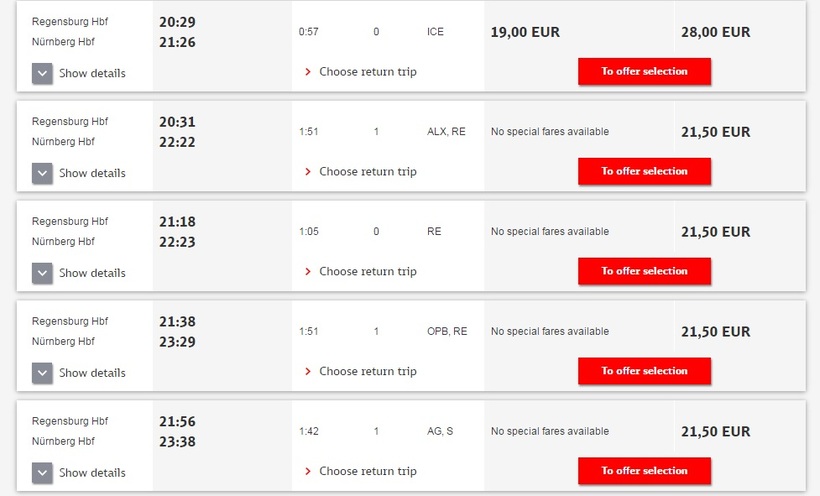
Task: Open offer selection for 20:29 ICE connection
Action: click(644, 71)
